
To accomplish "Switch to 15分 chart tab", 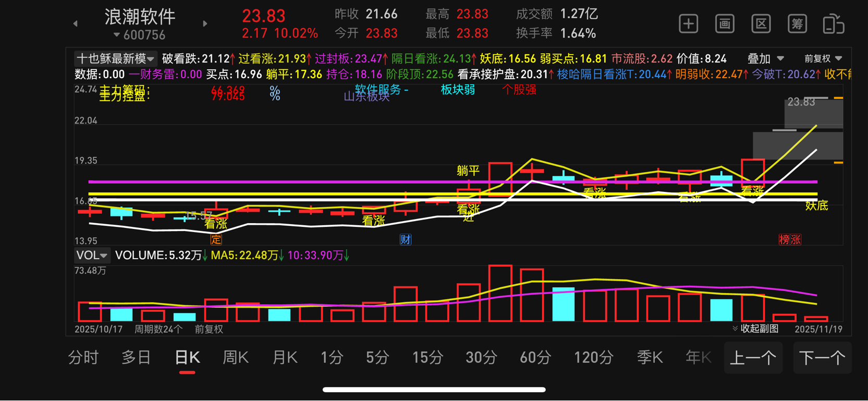I will [427, 358].
